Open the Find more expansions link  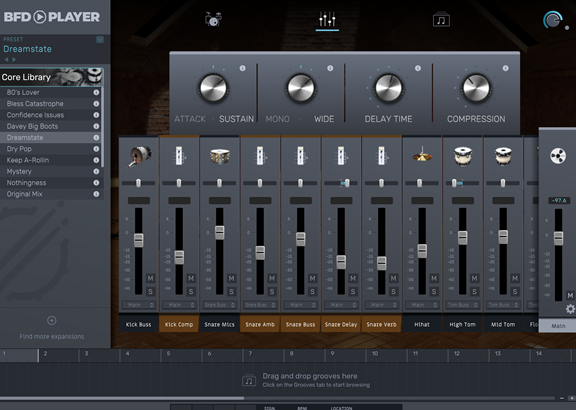pos(51,337)
